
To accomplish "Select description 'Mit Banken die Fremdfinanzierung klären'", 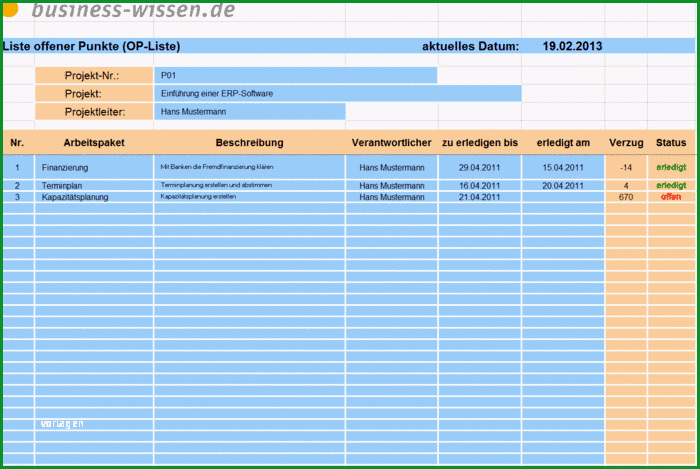I will (250, 167).
